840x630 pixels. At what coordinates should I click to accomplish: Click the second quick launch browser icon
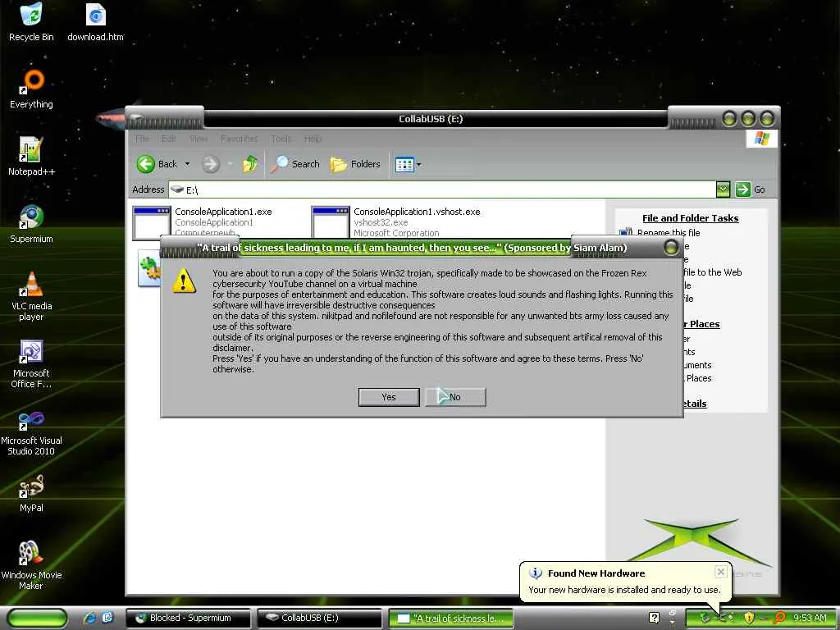(107, 618)
